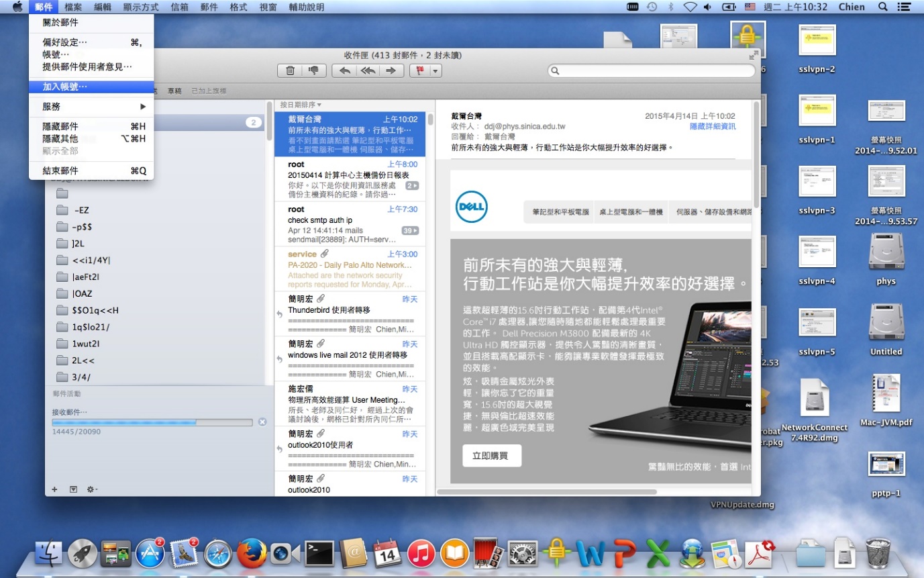Enter full screen with the corner arrows icon

(x=754, y=55)
